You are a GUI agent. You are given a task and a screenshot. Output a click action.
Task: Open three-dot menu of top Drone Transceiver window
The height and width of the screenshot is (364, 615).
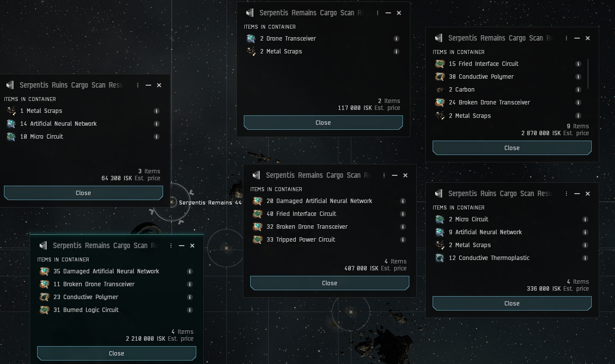coord(378,13)
